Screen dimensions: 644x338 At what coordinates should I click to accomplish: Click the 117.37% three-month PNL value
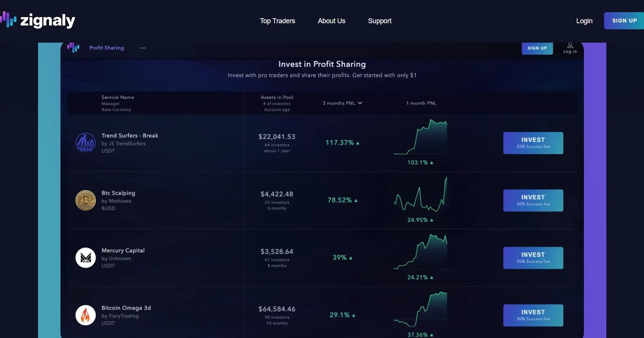pyautogui.click(x=342, y=143)
